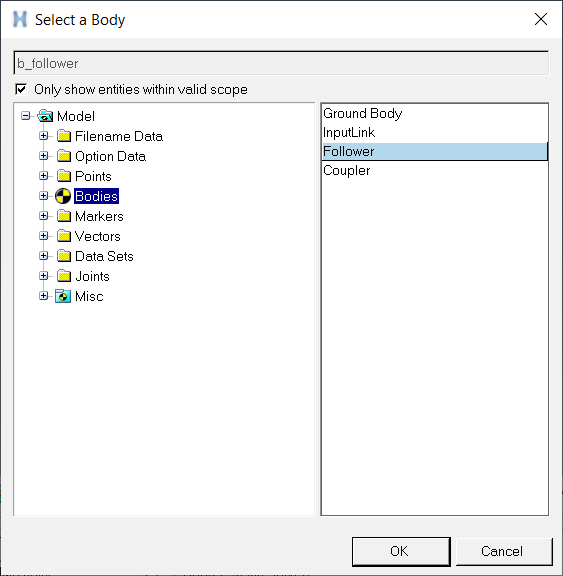563x576 pixels.
Task: Click the Points folder icon
Action: [64, 176]
